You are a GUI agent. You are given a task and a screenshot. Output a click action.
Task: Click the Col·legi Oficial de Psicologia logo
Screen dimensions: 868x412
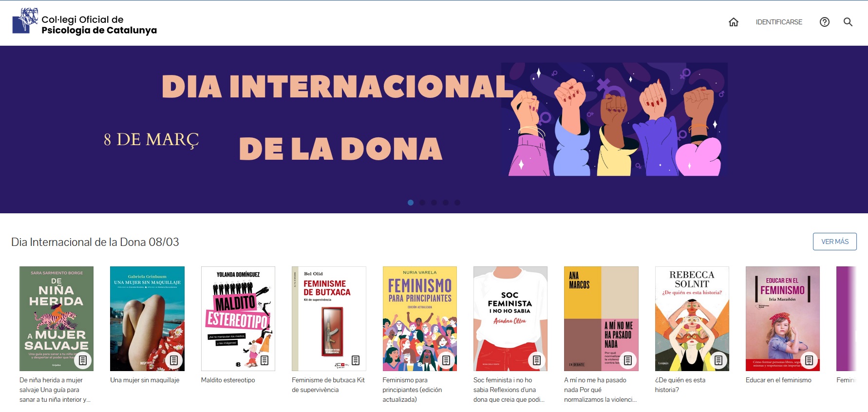point(85,22)
